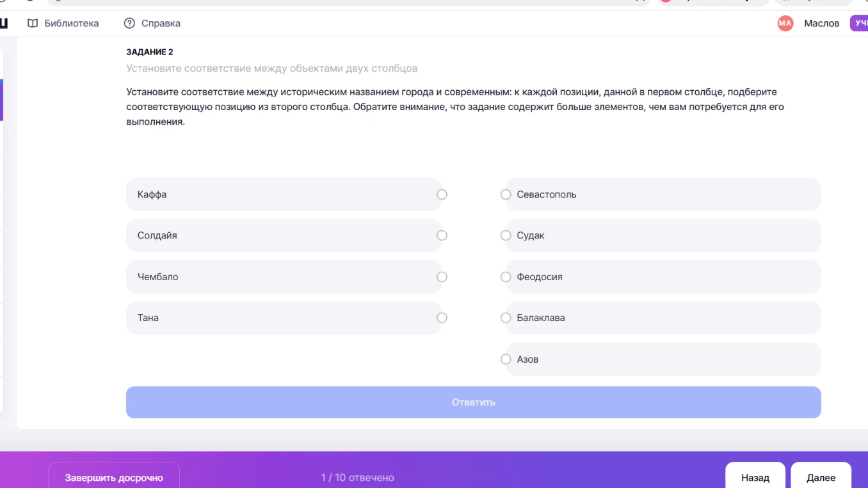Click the Балаклава text
This screenshot has width=868, height=488.
click(541, 318)
